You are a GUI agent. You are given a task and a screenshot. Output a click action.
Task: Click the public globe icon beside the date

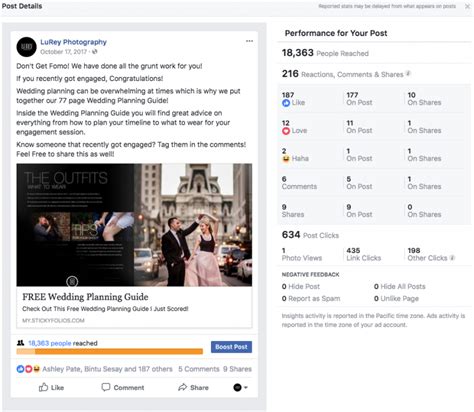point(95,52)
